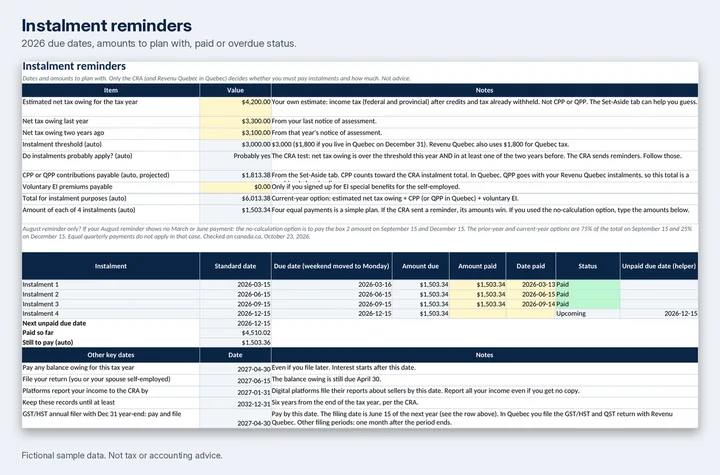Click the 'Status' column header
Viewport: 720px width, 475px height.
tap(588, 266)
